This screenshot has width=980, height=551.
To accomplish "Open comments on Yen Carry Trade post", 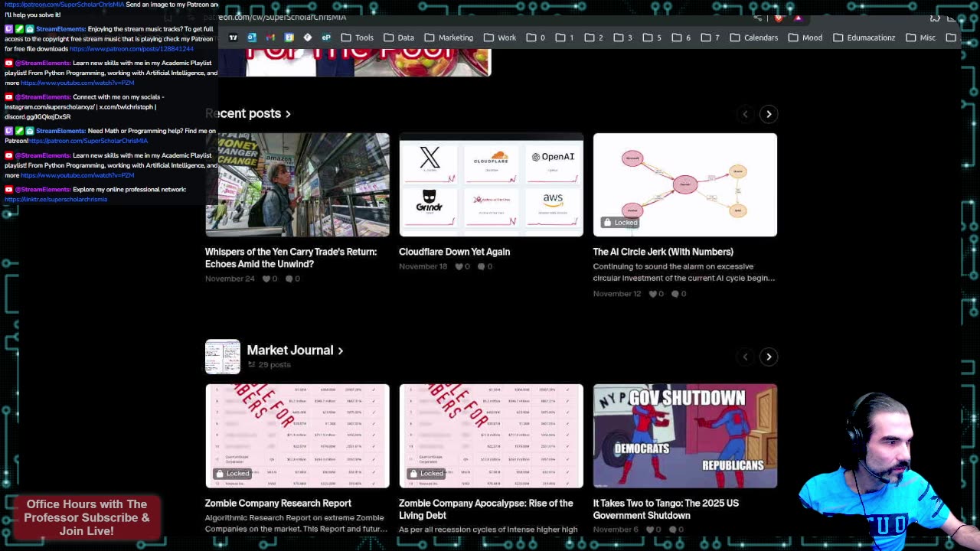I will click(x=292, y=279).
